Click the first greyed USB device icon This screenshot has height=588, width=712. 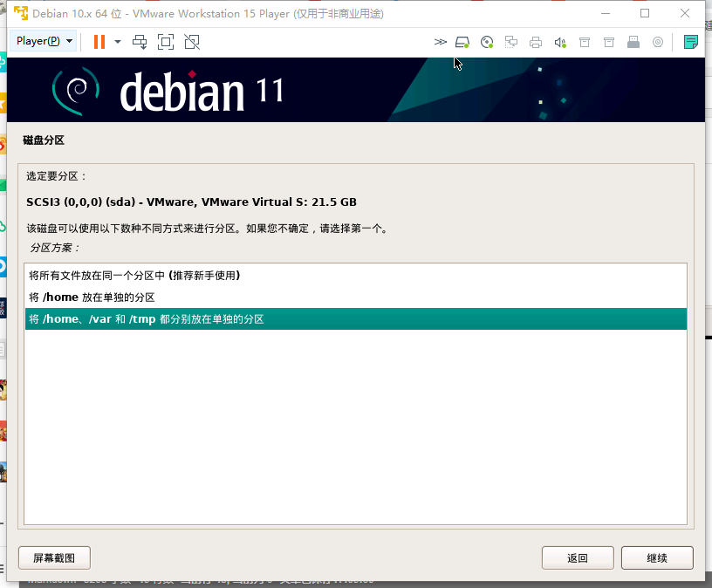click(x=585, y=42)
